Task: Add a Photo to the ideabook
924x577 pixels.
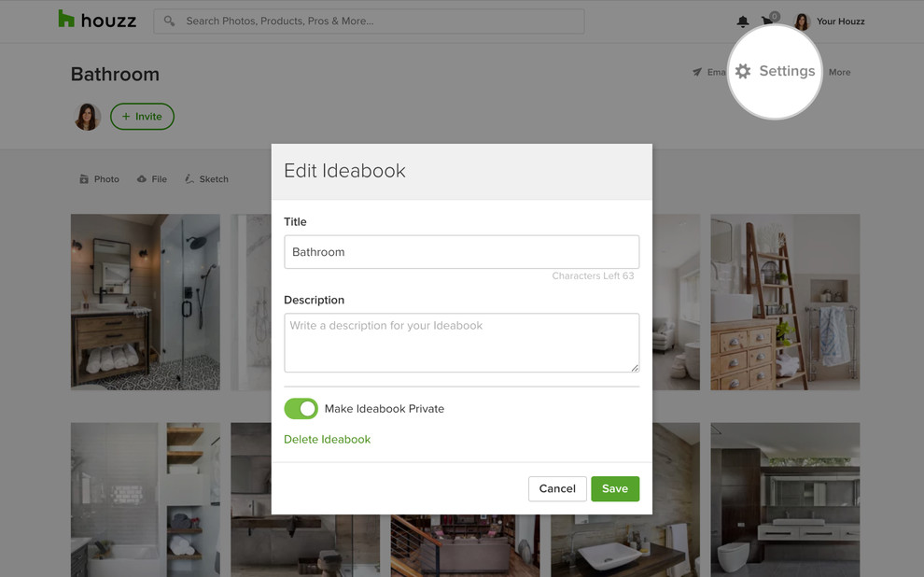Action: point(99,179)
